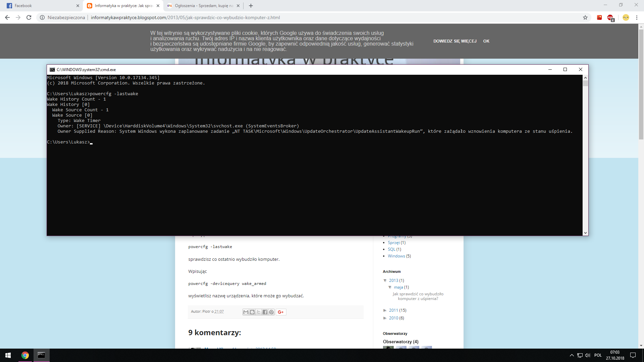Open the 2013 archive link

click(x=393, y=281)
